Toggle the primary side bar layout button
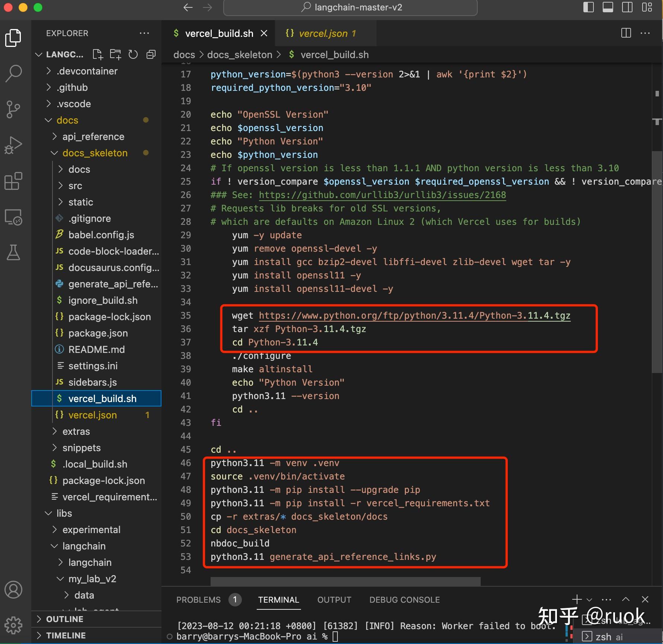 (x=588, y=7)
